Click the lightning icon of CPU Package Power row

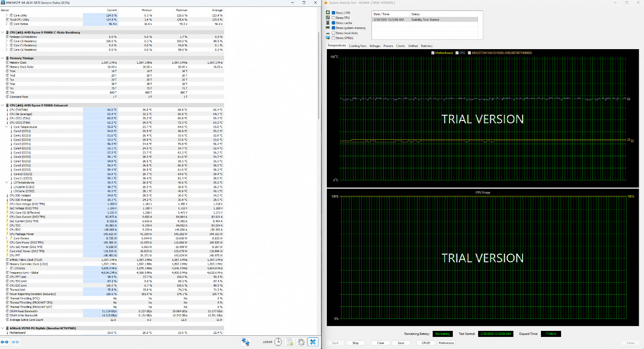(x=7, y=234)
